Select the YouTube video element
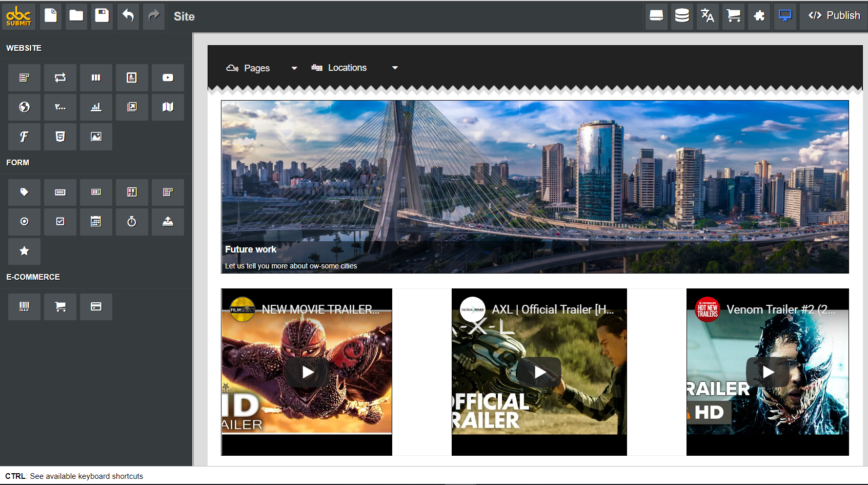The image size is (868, 485). (168, 77)
